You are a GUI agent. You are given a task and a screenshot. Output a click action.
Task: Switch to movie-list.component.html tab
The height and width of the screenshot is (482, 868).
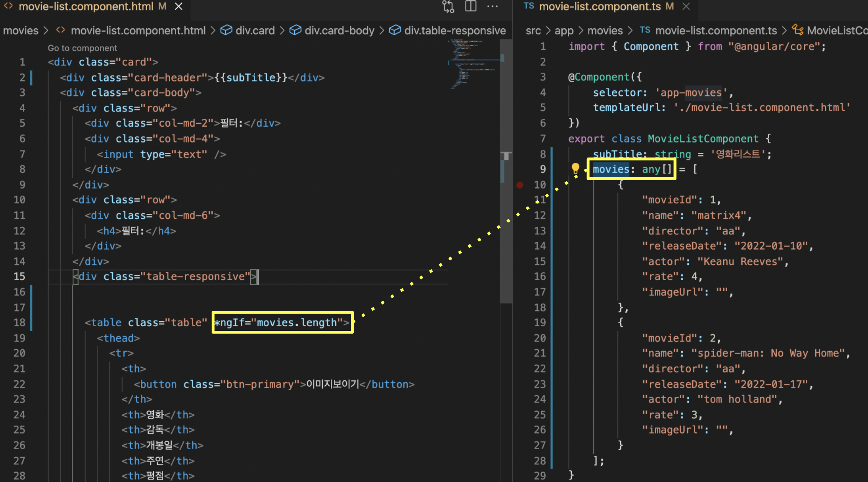point(86,6)
